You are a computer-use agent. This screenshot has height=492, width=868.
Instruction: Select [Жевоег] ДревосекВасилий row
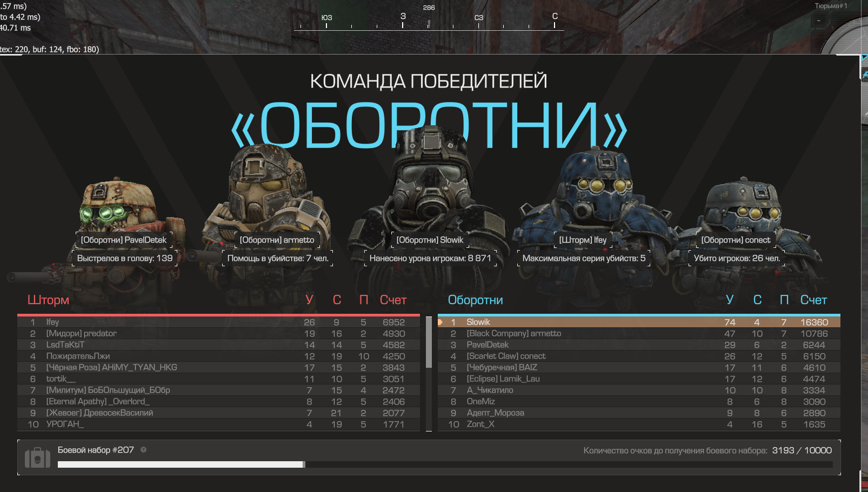pyautogui.click(x=218, y=413)
